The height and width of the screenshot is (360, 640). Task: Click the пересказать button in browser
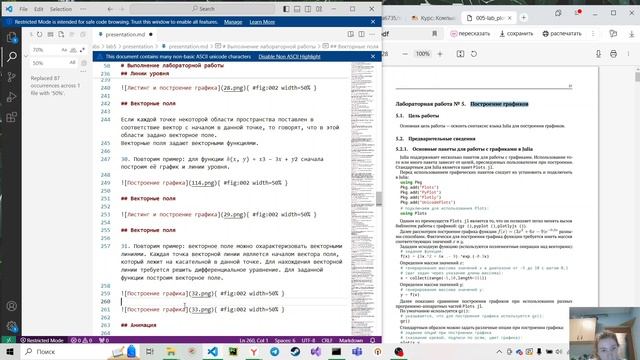[x=470, y=33]
